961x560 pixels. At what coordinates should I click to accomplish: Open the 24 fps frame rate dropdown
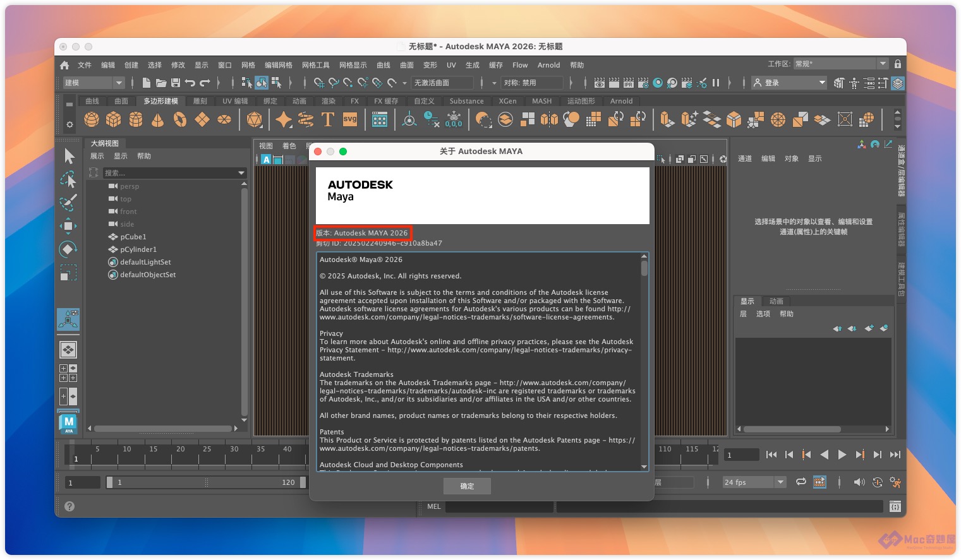coord(754,482)
